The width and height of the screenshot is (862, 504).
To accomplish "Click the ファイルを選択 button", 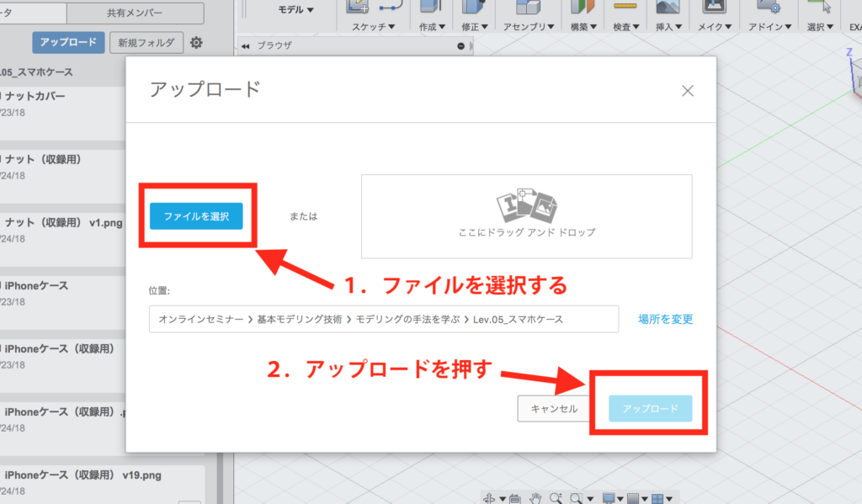I will pyautogui.click(x=196, y=216).
